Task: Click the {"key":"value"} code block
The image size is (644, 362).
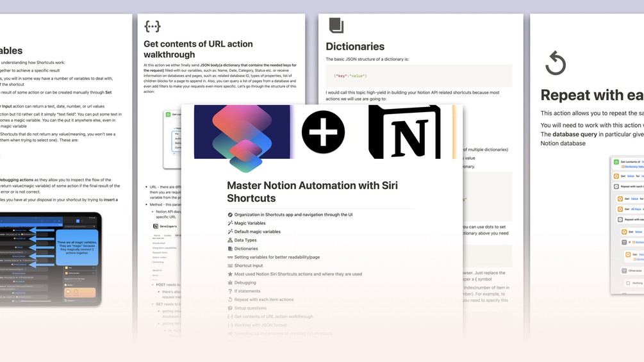Action: (x=419, y=76)
